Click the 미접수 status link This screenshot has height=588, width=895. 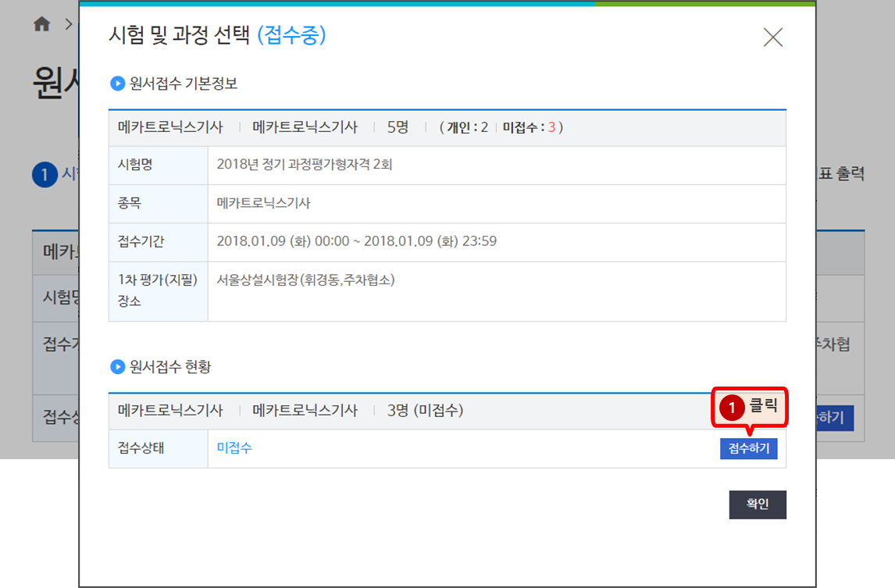click(234, 447)
